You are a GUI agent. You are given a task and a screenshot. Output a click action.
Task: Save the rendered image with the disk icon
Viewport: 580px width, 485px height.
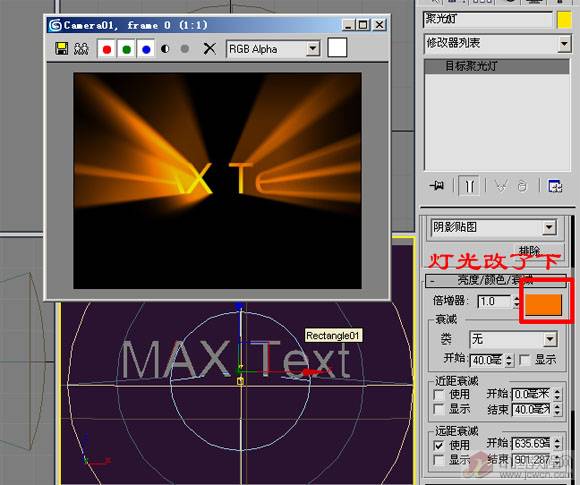pyautogui.click(x=61, y=48)
